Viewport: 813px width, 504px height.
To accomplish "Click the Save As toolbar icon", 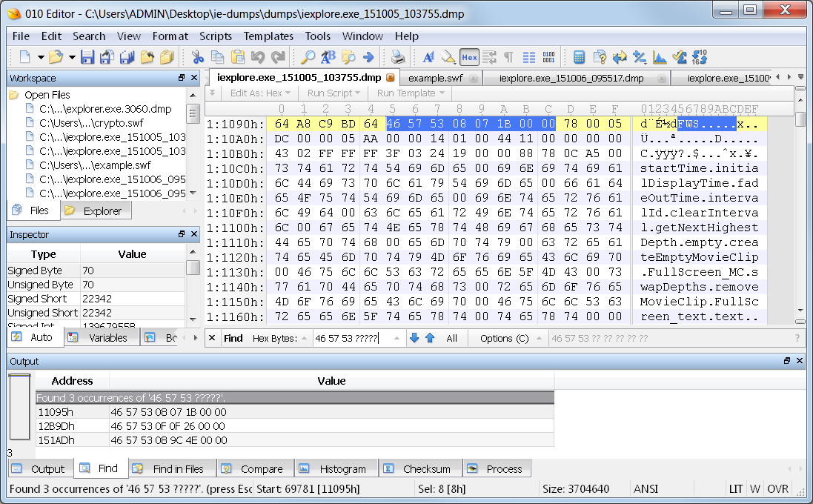I will (107, 57).
